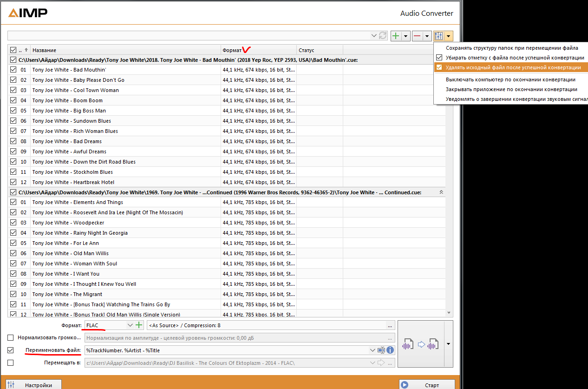
Task: Expand the top path combo box
Action: click(374, 36)
